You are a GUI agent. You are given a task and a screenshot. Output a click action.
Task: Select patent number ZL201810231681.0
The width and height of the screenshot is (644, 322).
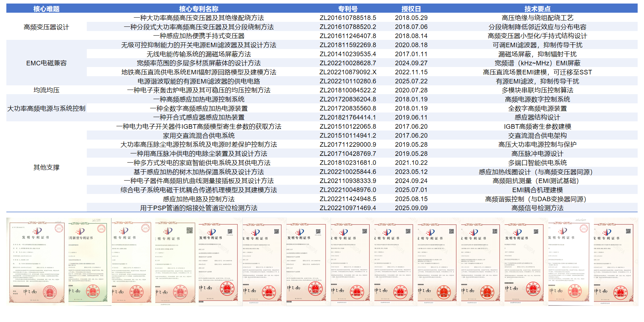pos(348,163)
